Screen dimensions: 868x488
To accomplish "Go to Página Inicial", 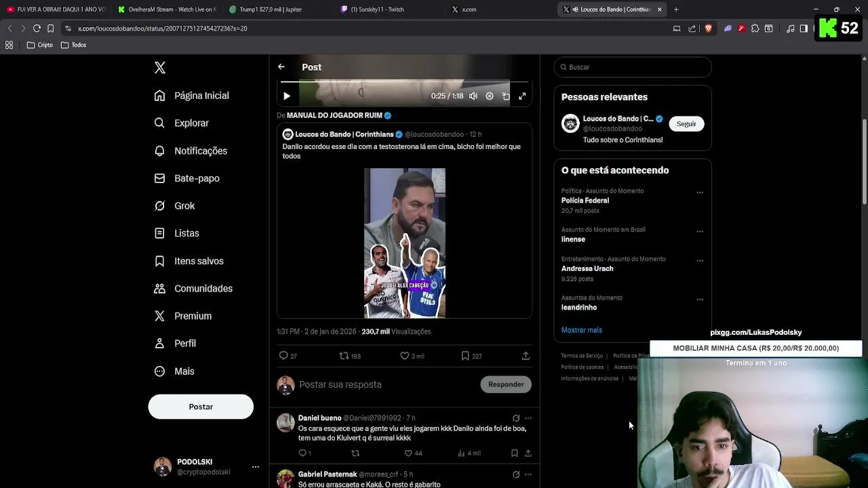I will [192, 96].
